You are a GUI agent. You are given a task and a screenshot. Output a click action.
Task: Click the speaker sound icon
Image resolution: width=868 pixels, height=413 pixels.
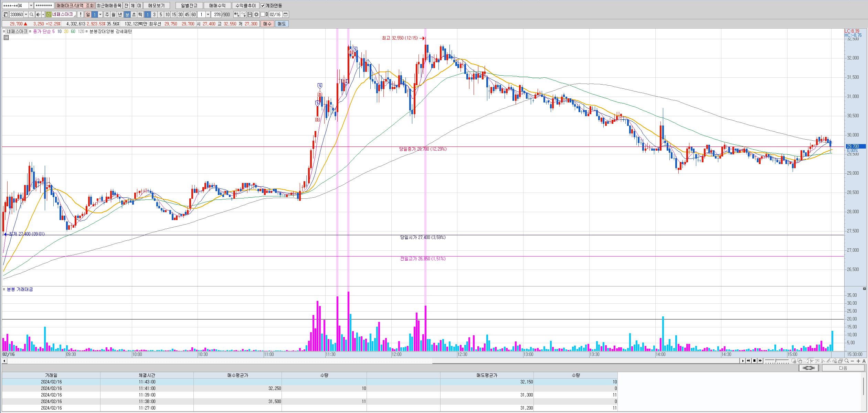click(38, 14)
